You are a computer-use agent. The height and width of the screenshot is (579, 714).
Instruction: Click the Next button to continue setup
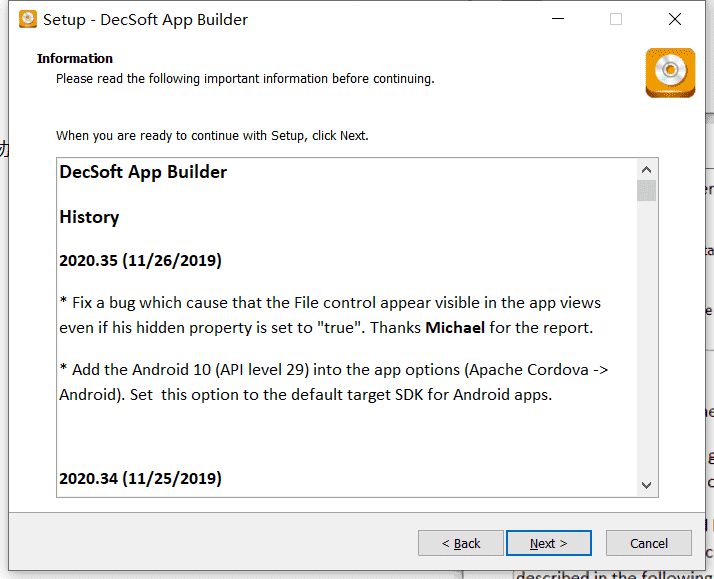pyautogui.click(x=549, y=543)
